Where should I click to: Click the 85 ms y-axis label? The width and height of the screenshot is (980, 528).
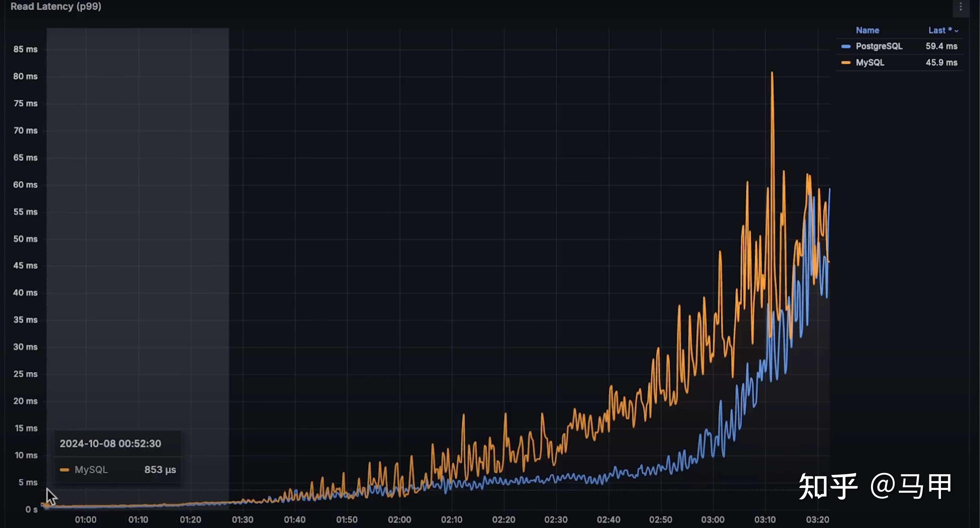pyautogui.click(x=25, y=49)
